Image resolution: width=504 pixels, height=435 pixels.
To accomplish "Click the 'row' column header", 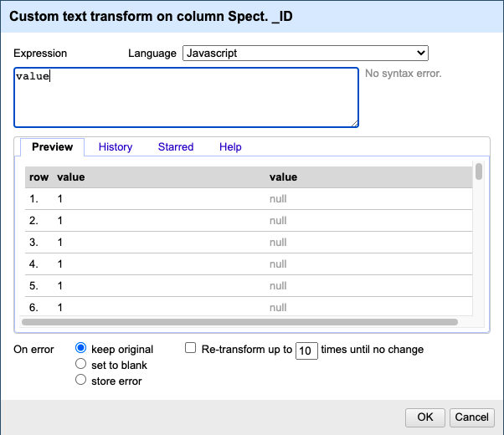I will click(x=39, y=177).
